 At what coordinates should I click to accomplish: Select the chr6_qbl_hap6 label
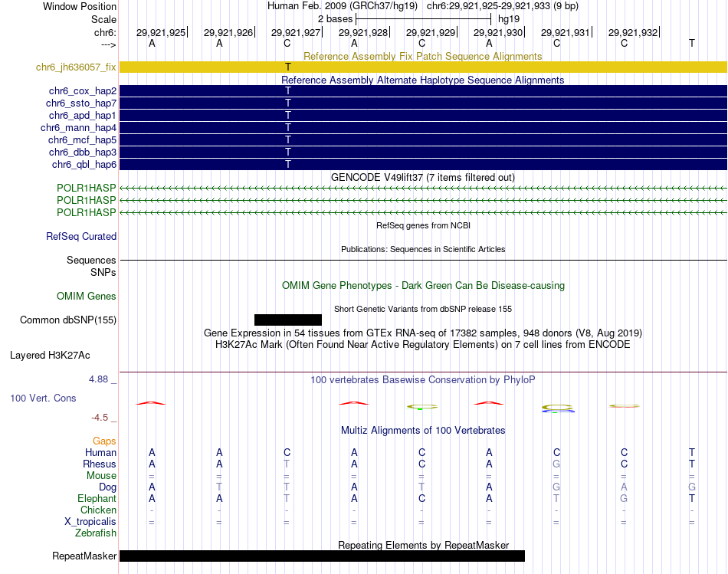click(84, 165)
